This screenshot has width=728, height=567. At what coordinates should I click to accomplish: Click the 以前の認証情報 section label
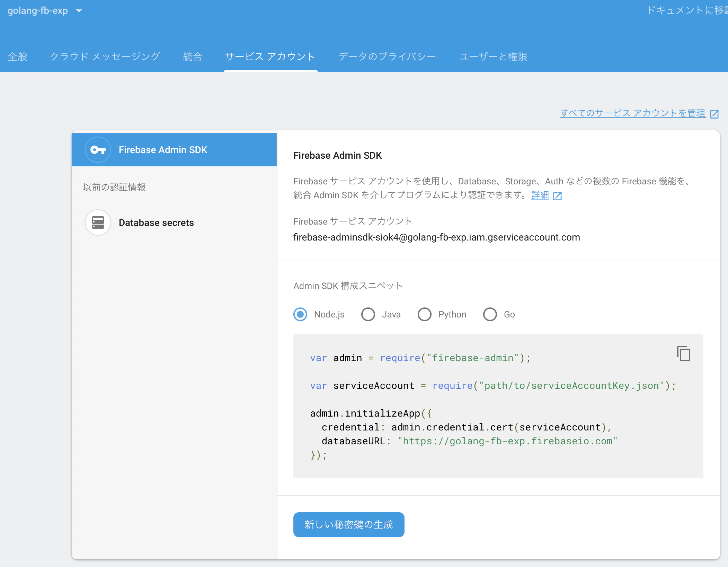click(114, 187)
